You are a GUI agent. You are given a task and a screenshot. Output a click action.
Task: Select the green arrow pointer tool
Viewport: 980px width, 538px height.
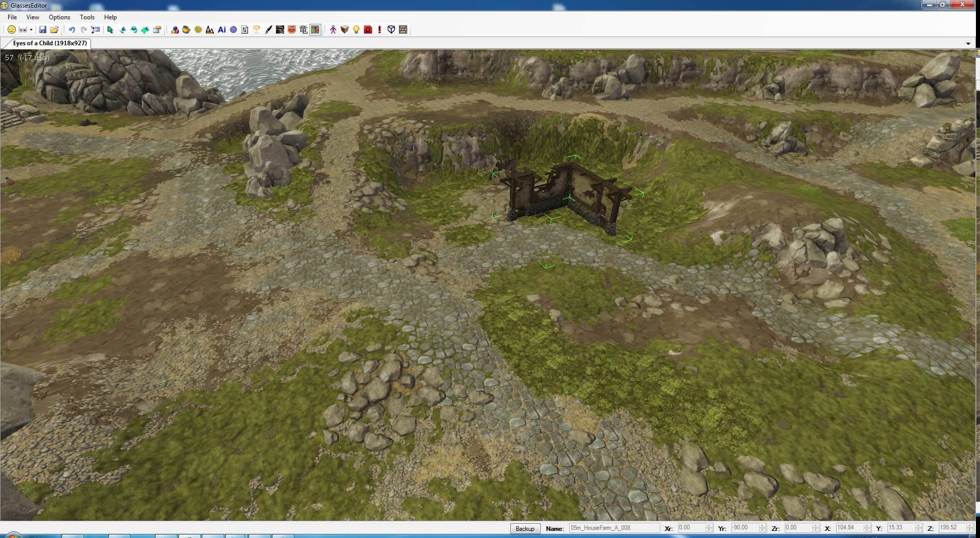click(110, 30)
